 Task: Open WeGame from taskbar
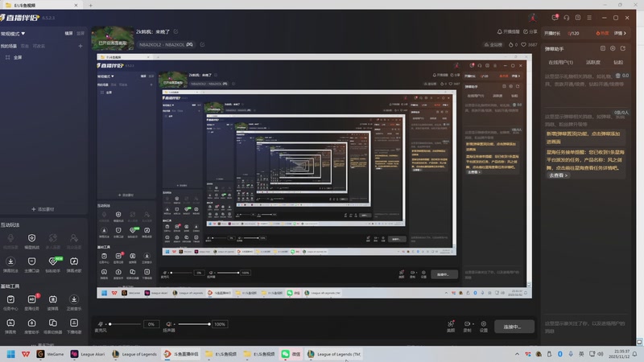(x=51, y=354)
